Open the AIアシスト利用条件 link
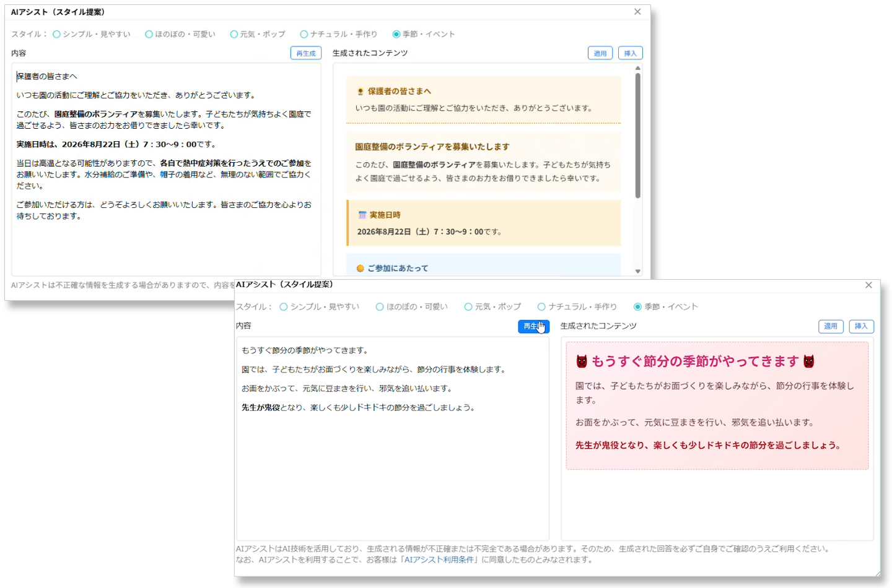892x588 pixels. 439,560
